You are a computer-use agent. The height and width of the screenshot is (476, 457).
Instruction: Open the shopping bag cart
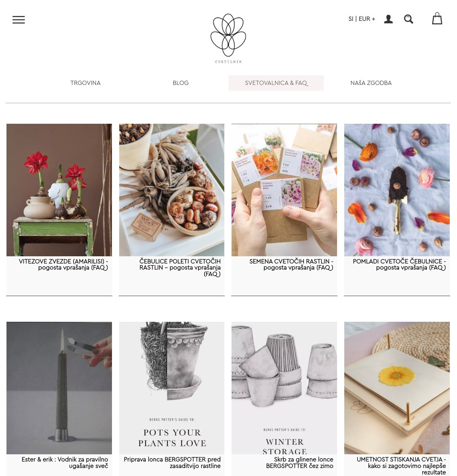[x=437, y=18]
